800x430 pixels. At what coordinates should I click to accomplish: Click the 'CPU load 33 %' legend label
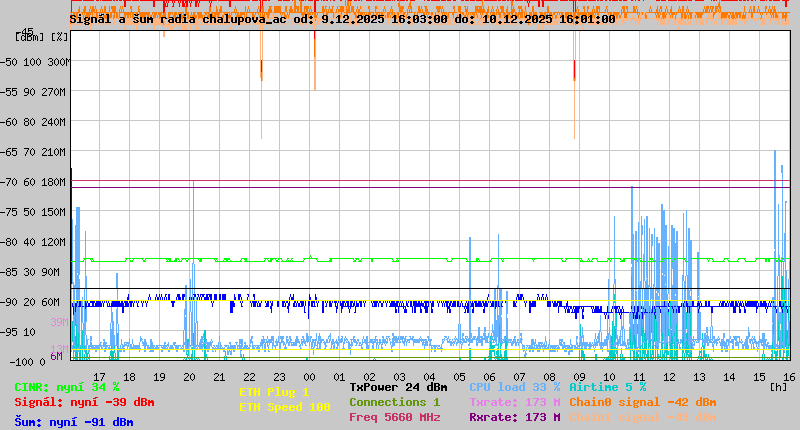[x=515, y=387]
